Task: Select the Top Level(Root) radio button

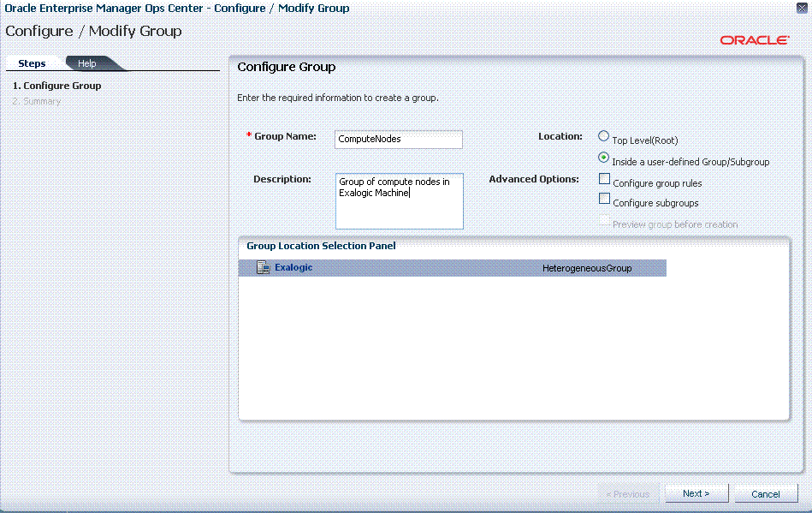Action: pyautogui.click(x=603, y=136)
